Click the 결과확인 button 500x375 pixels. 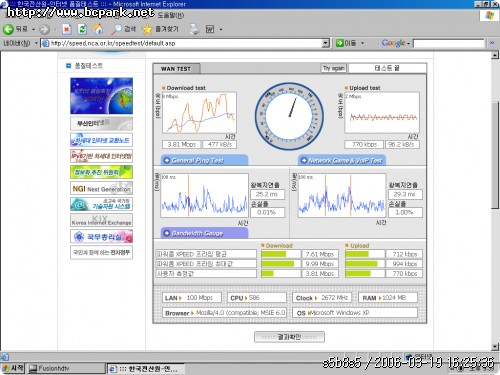point(289,337)
